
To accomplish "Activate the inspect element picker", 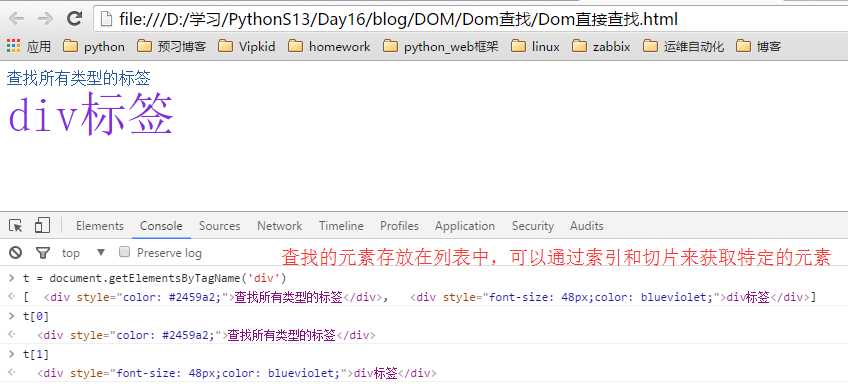I will pos(16,226).
